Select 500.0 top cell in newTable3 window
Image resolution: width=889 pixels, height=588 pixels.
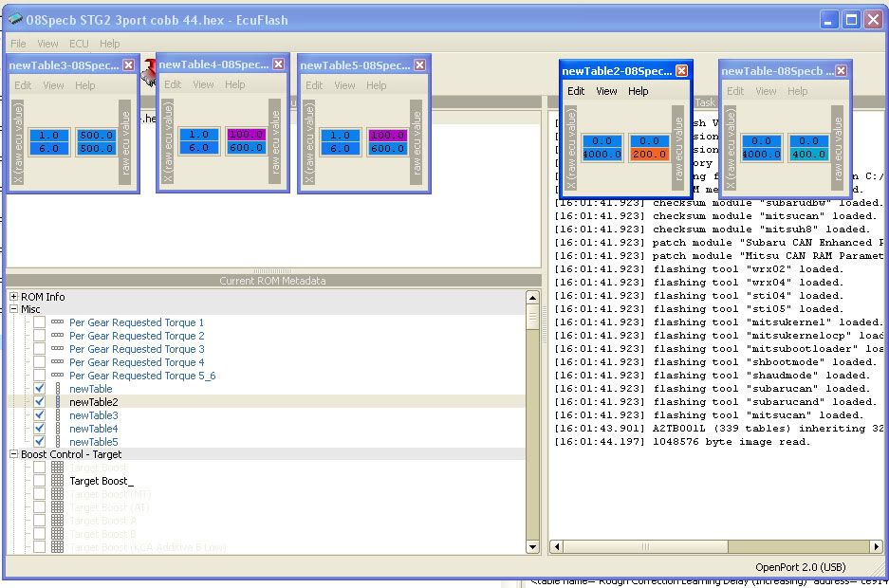click(x=97, y=136)
